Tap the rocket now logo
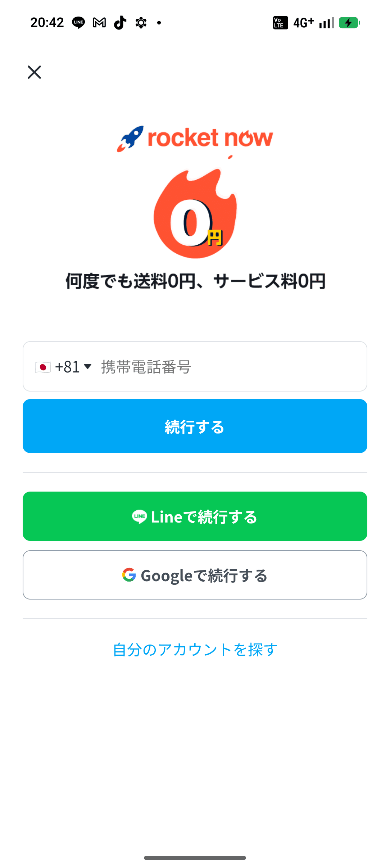Screen dimensions: 390x868 point(195,138)
